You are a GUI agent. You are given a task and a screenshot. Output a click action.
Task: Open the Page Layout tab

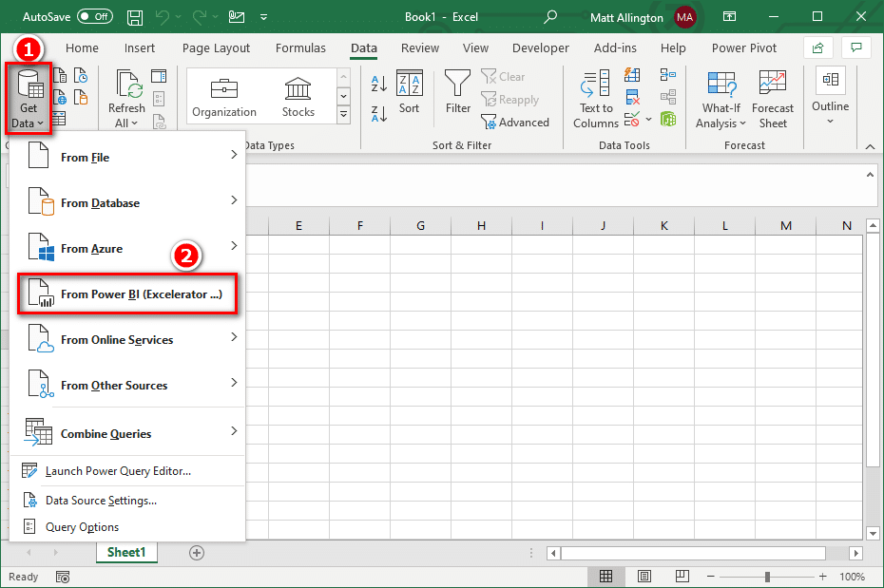pyautogui.click(x=216, y=48)
